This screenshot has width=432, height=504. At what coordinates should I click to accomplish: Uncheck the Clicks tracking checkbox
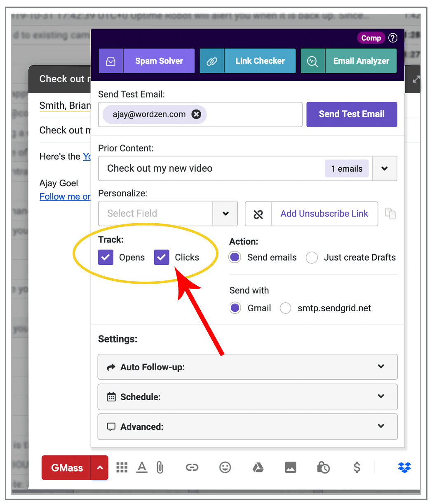tap(162, 257)
